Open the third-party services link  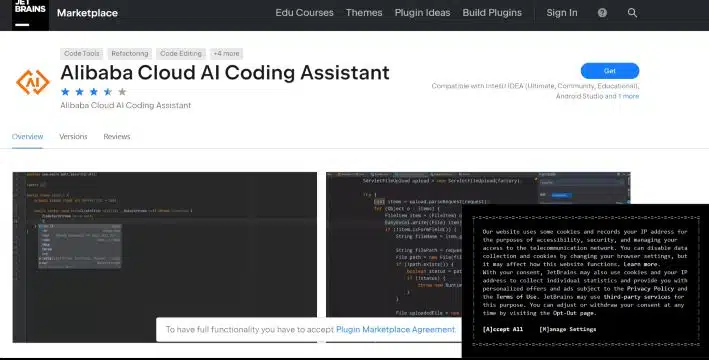coord(637,297)
